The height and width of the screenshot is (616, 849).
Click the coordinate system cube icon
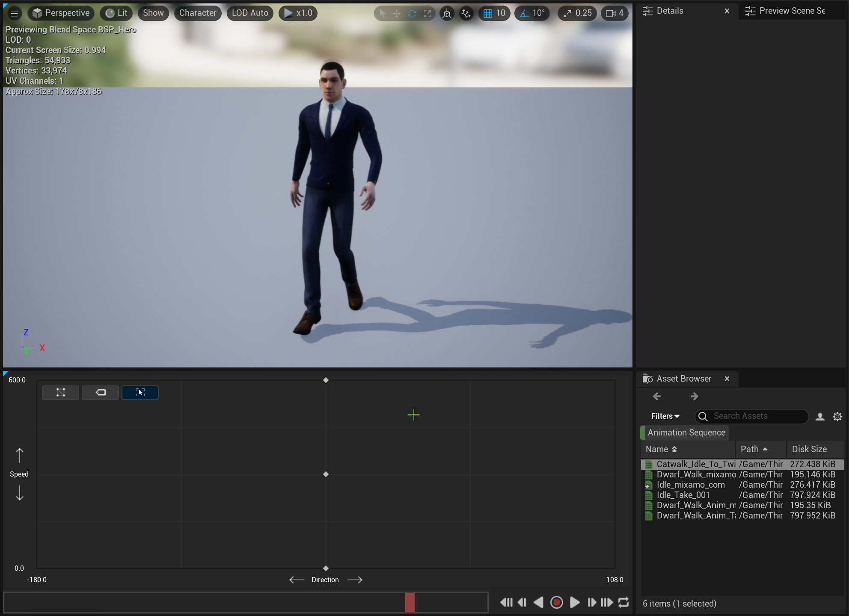(x=447, y=13)
